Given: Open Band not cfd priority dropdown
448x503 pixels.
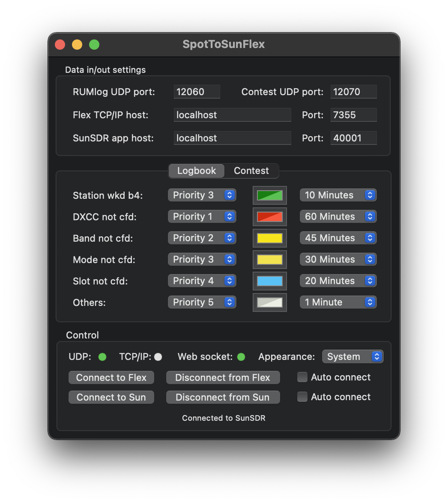Looking at the screenshot, I should tap(202, 238).
